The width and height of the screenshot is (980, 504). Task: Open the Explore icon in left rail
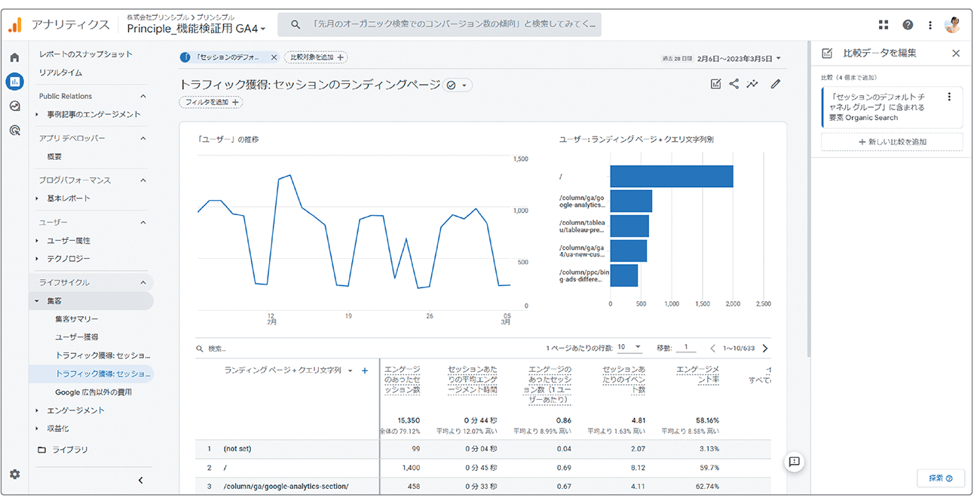click(x=14, y=106)
